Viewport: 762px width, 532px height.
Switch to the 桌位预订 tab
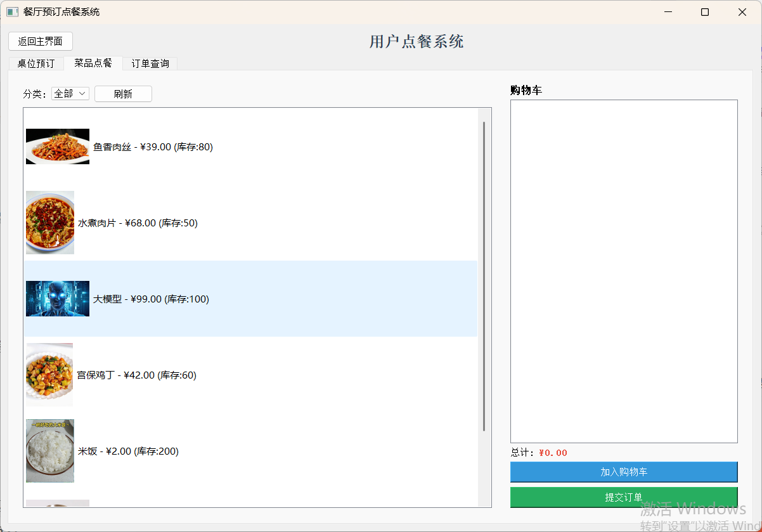click(x=36, y=63)
